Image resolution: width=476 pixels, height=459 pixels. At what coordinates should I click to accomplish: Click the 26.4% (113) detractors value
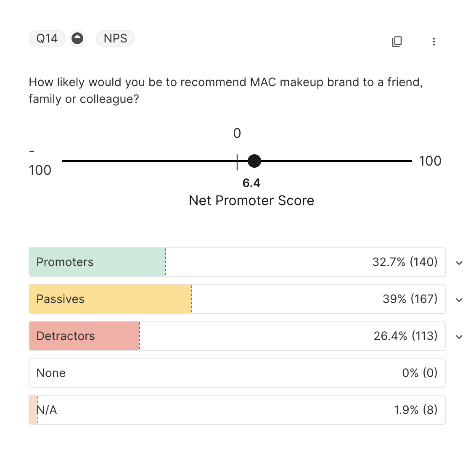pos(405,336)
